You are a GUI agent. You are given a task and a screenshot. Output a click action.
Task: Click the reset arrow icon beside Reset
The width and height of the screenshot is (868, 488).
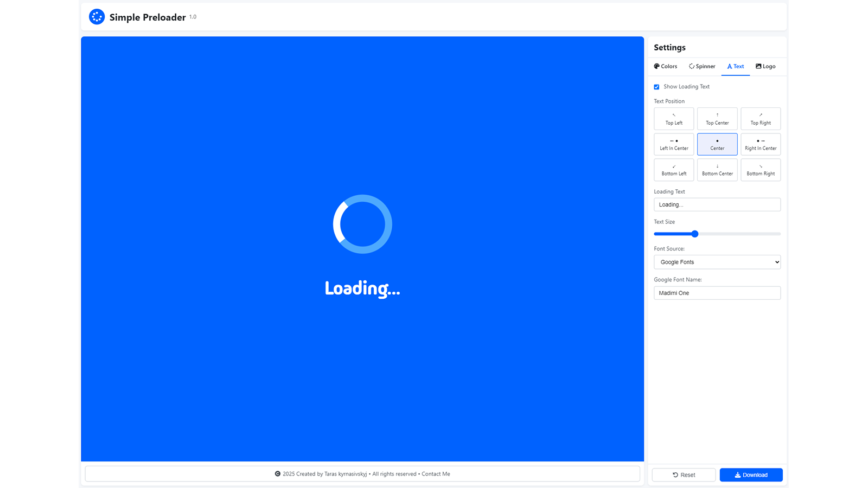[674, 474]
